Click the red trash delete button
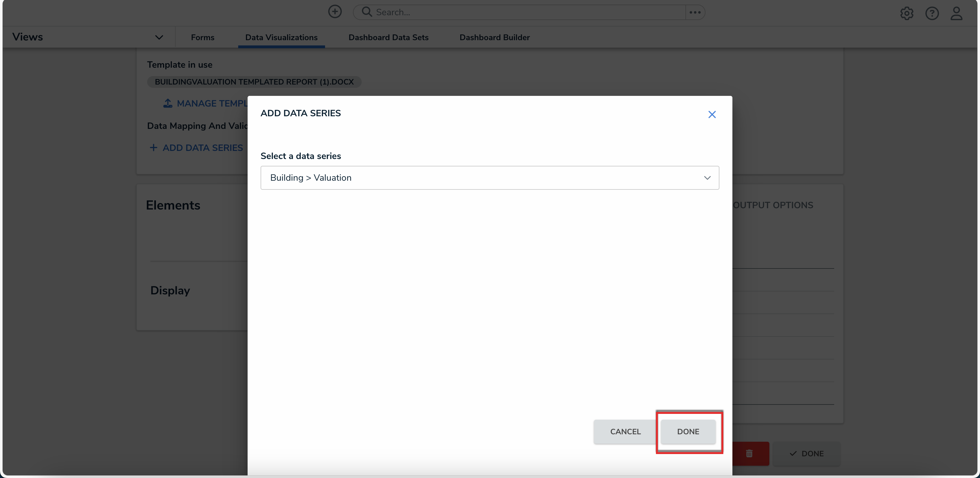The image size is (980, 478). tap(749, 453)
